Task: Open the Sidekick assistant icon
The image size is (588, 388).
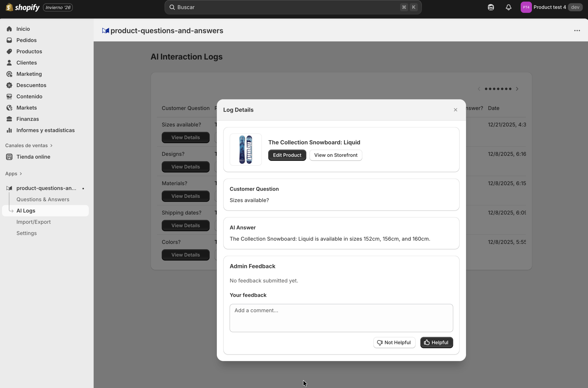Action: 491,7
